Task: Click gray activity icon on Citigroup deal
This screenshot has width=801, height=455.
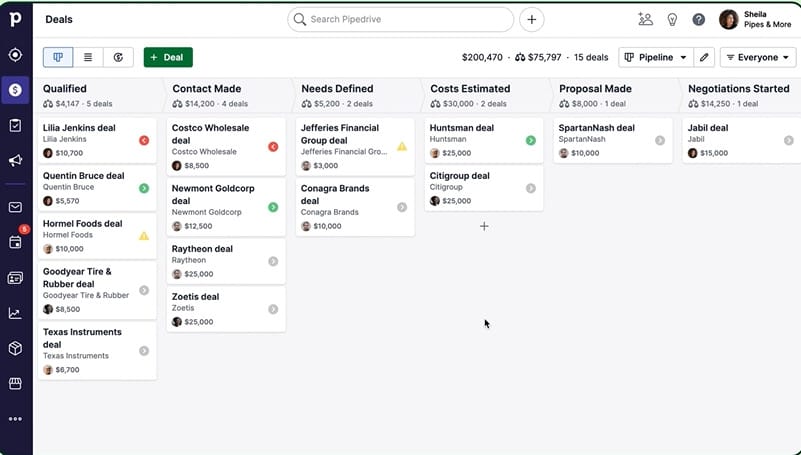Action: coord(531,188)
